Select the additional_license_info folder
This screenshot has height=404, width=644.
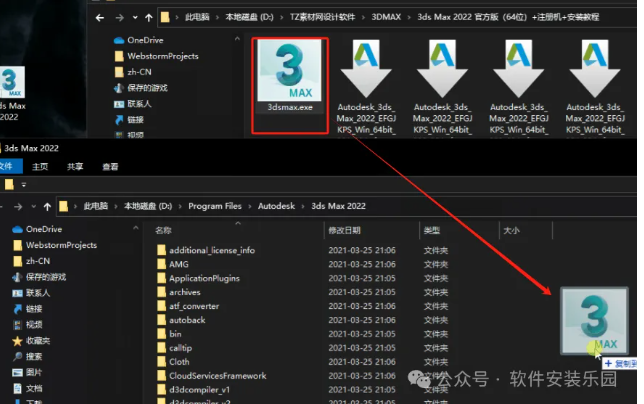(211, 250)
